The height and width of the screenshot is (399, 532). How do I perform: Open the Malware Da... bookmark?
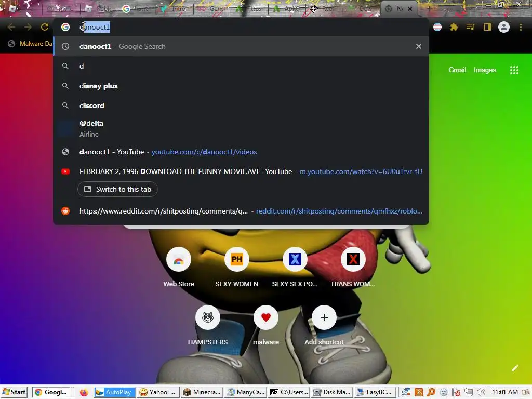point(31,44)
